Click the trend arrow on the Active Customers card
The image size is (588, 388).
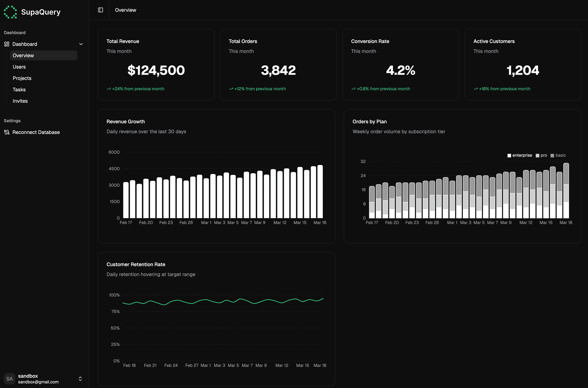475,89
